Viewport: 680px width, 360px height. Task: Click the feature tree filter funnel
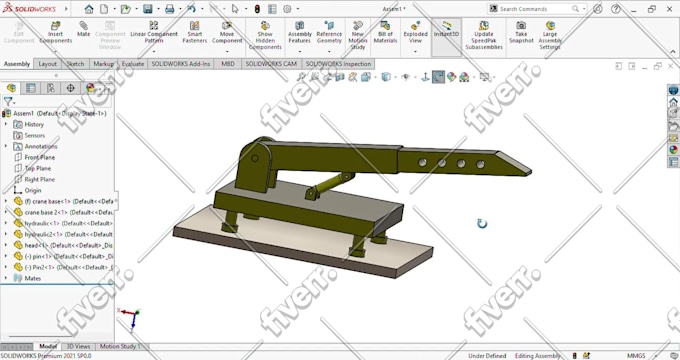coord(8,102)
